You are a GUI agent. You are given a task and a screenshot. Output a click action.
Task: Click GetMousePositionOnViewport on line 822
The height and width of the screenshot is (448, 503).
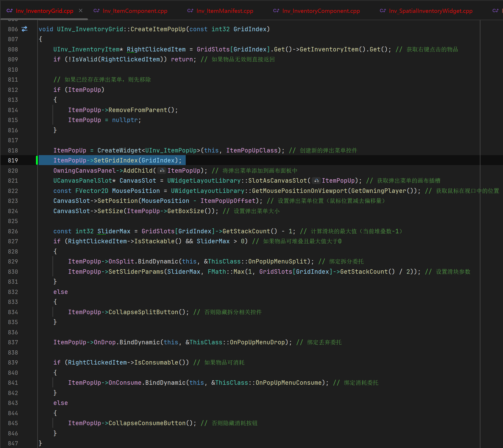click(300, 191)
